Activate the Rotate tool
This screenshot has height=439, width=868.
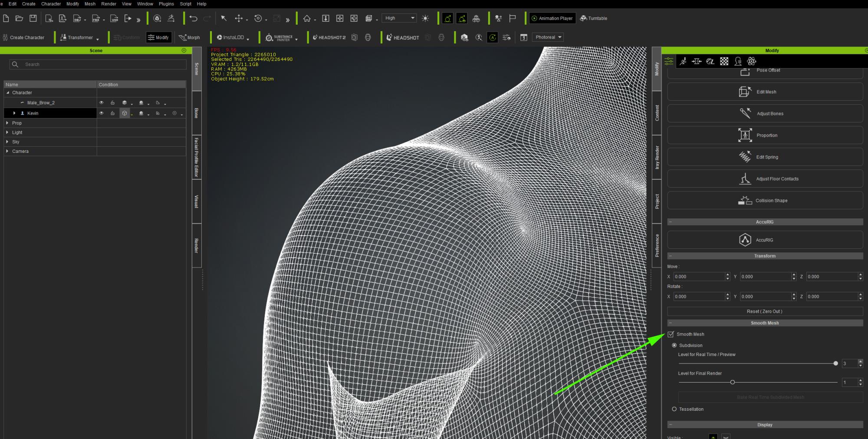[x=258, y=18]
